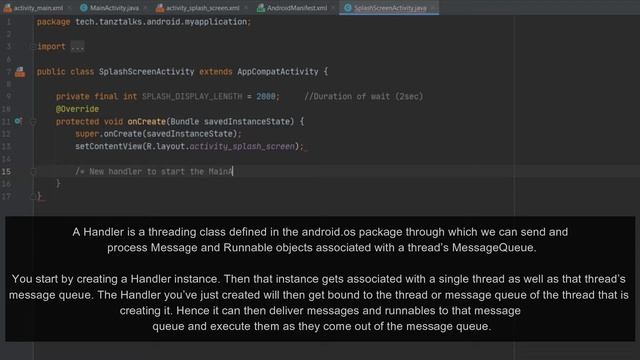The height and width of the screenshot is (360, 640).
Task: Close the SplashScreenActivity.java tab
Action: (x=433, y=8)
